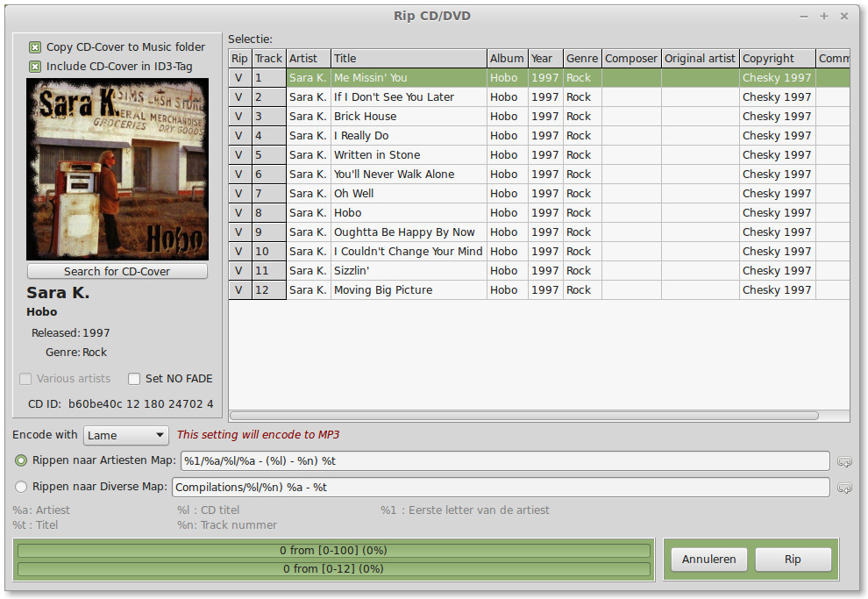Sort by the Copyright column header
This screenshot has height=599, width=868.
[777, 58]
